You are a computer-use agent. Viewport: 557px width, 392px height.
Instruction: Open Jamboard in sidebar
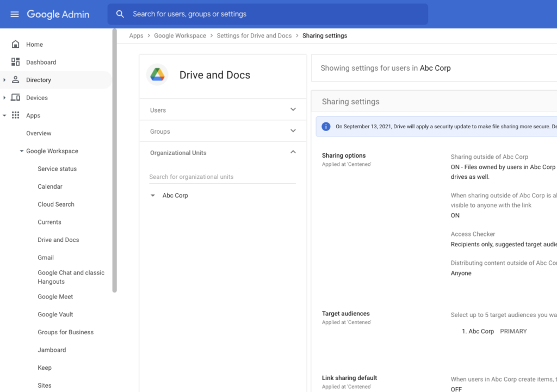(x=52, y=350)
